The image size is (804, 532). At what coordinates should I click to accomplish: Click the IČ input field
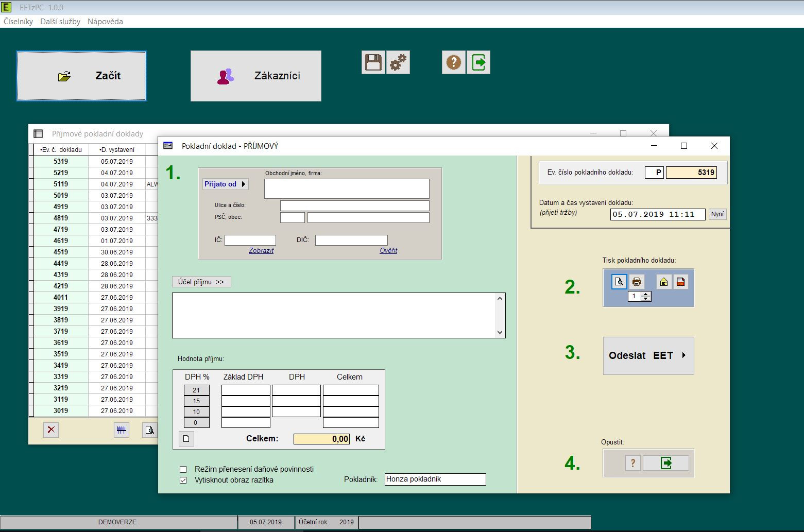(250, 240)
